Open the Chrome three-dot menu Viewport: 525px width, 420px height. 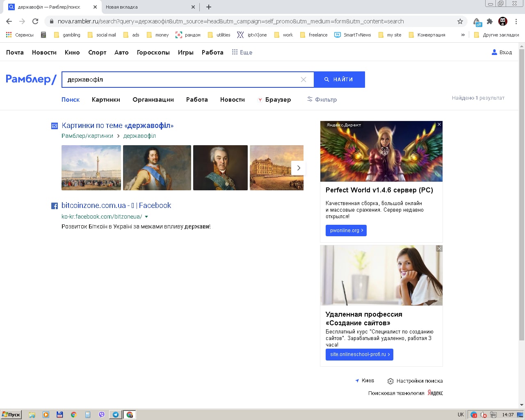516,21
